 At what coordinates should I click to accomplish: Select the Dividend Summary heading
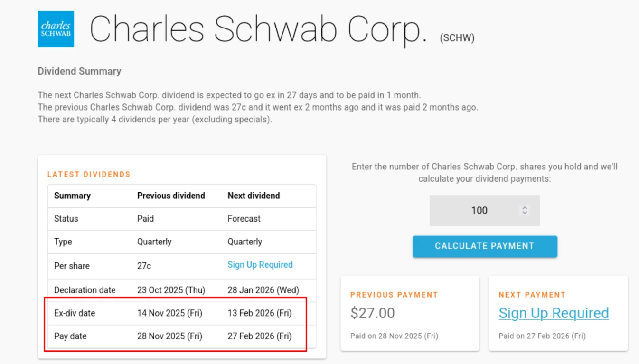coord(79,71)
